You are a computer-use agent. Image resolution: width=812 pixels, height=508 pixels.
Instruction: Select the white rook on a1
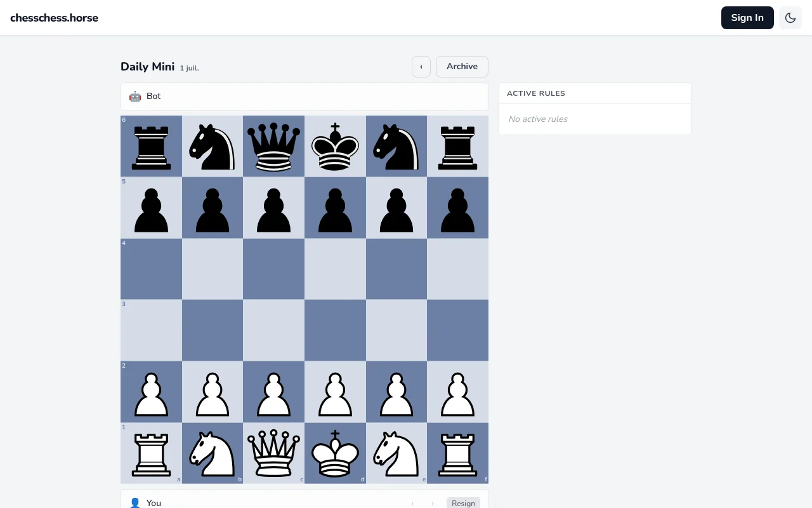[x=151, y=453]
